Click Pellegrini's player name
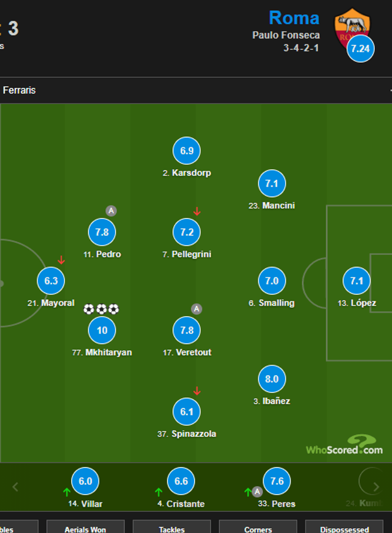 coord(191,254)
